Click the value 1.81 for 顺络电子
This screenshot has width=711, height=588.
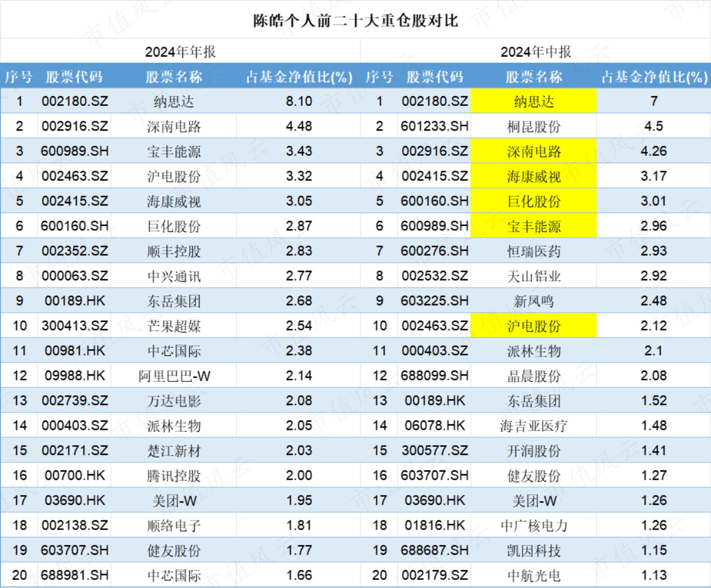pos(299,525)
